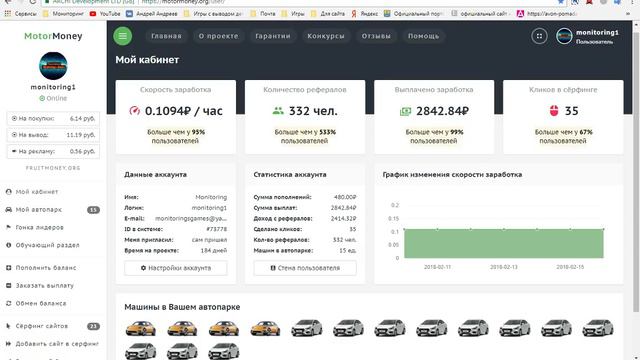This screenshot has width=640, height=360.
Task: Click the mouse icon in Кликов в сёрфинге card
Action: pyautogui.click(x=554, y=111)
